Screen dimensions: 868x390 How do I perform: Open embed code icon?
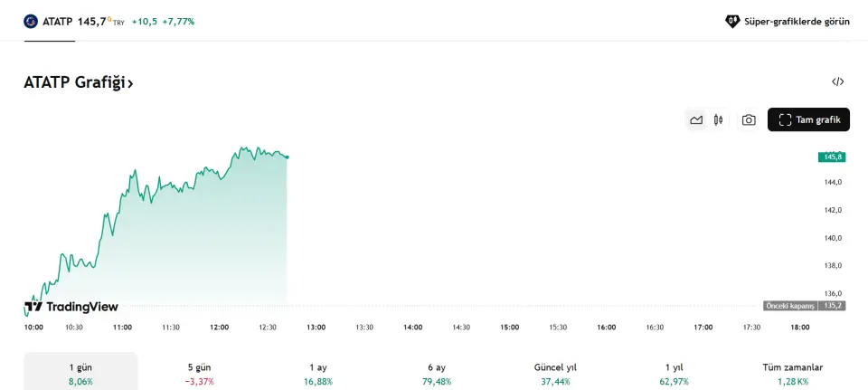[838, 81]
